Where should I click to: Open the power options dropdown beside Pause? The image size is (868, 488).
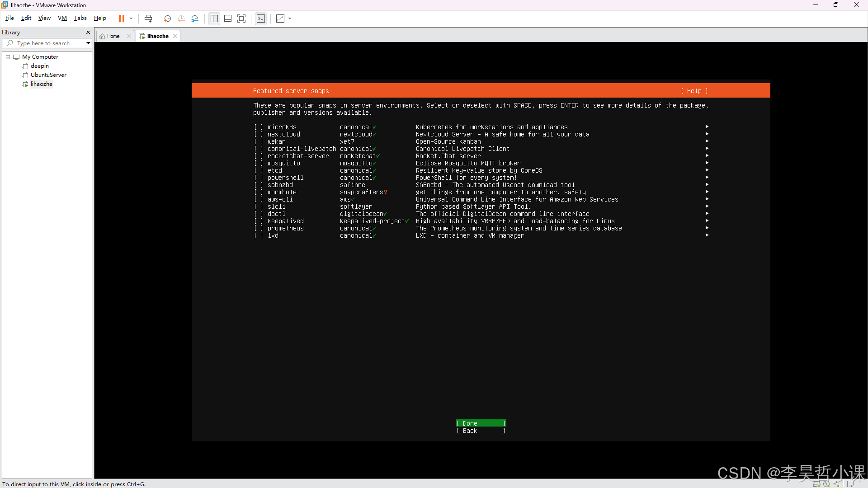click(x=131, y=19)
